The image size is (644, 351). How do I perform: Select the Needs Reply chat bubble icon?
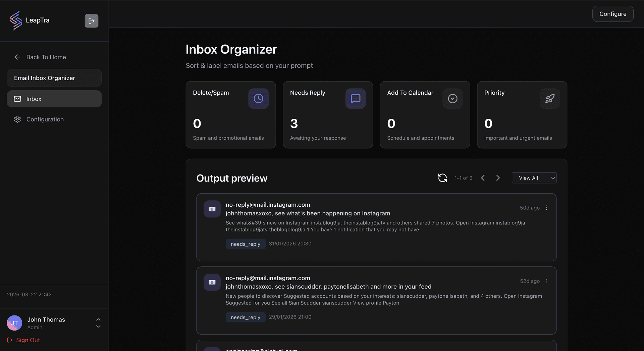click(x=355, y=98)
